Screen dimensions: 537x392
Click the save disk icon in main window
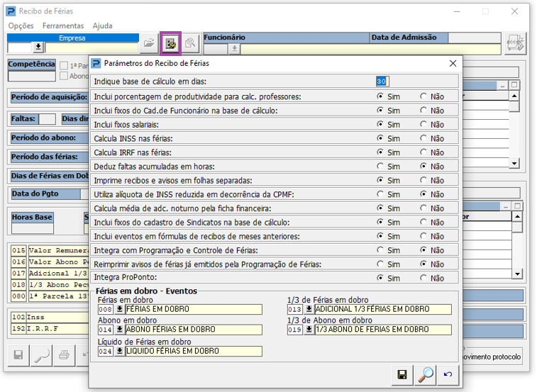[x=18, y=355]
